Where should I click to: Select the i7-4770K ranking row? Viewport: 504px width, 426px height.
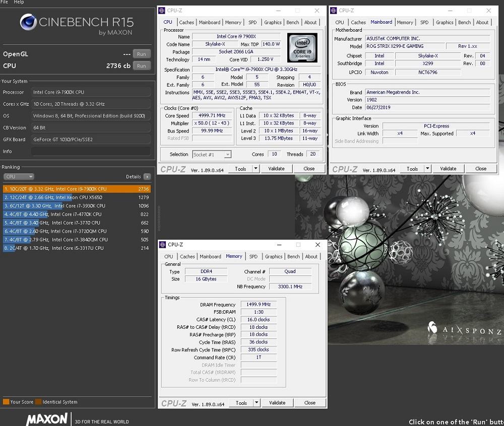[x=77, y=214]
